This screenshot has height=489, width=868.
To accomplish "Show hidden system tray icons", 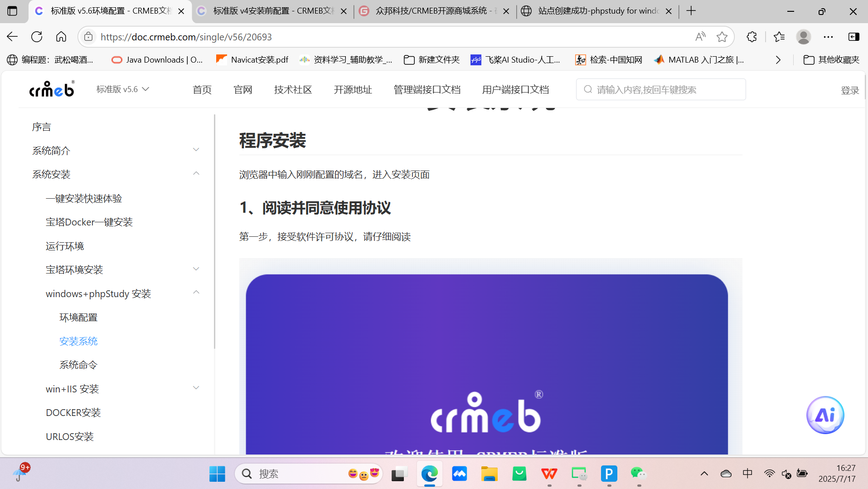I will pyautogui.click(x=704, y=474).
